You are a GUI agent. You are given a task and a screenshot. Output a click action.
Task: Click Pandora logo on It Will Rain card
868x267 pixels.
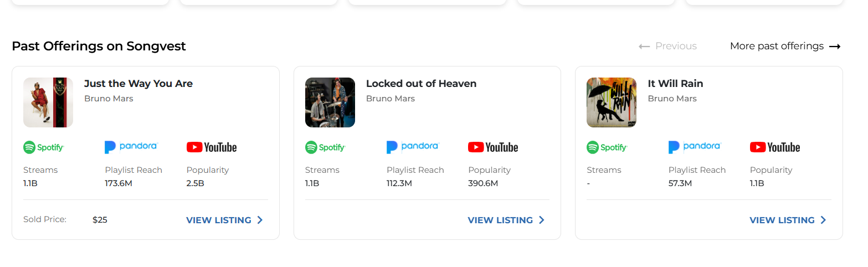[x=694, y=147]
